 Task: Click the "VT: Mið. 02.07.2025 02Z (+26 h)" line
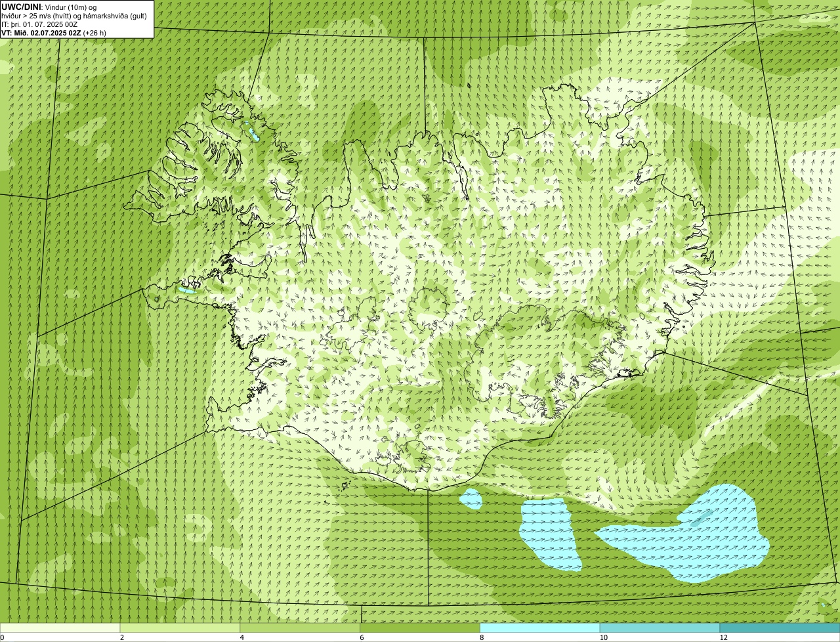[x=54, y=32]
